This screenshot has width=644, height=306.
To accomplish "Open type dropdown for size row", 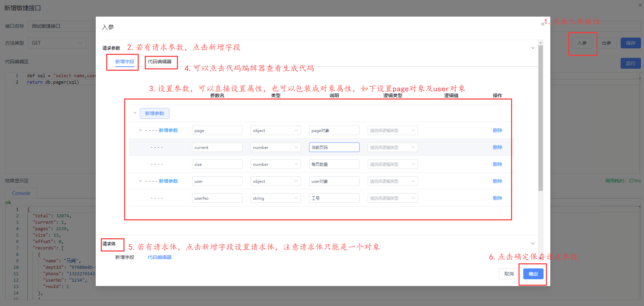I will click(276, 164).
